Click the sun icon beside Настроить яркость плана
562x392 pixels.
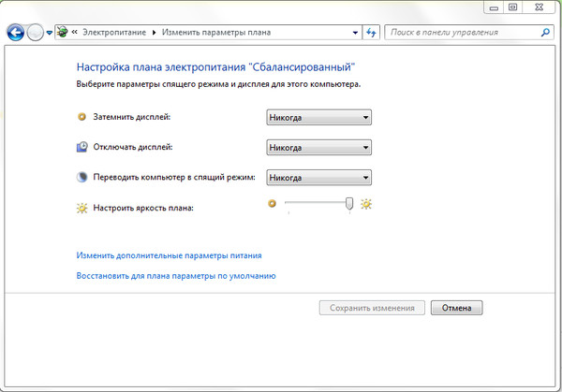[82, 208]
